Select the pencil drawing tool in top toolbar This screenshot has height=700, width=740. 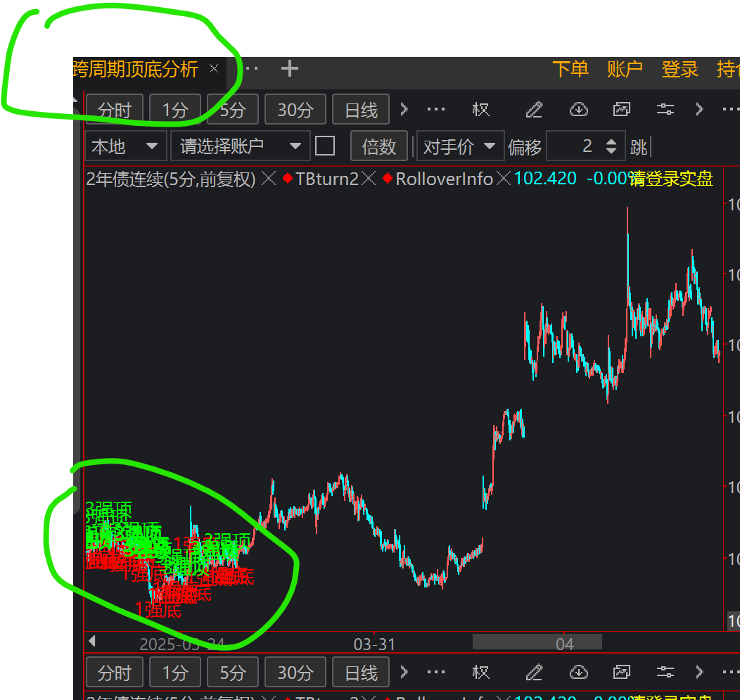click(535, 109)
